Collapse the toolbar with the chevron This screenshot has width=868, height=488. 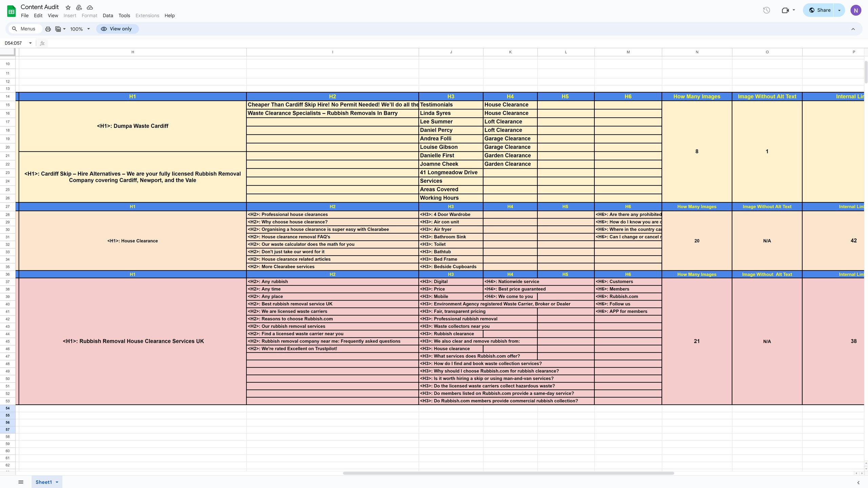(x=853, y=29)
